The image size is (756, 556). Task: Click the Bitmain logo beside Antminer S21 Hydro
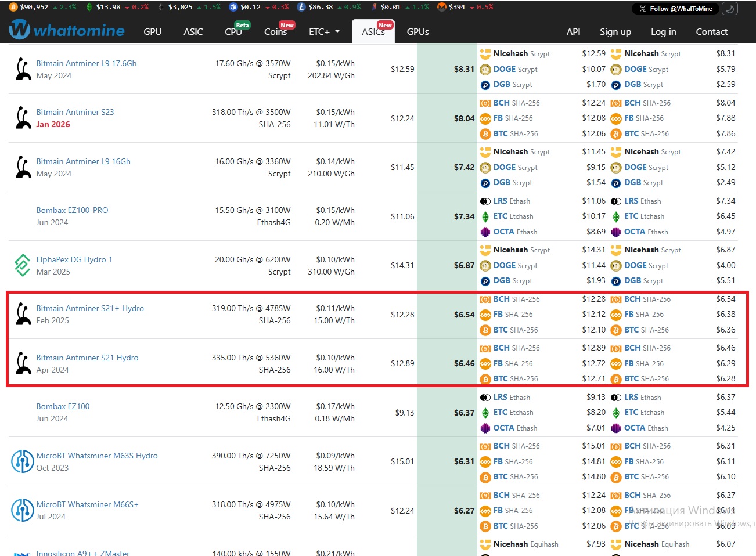pyautogui.click(x=23, y=363)
